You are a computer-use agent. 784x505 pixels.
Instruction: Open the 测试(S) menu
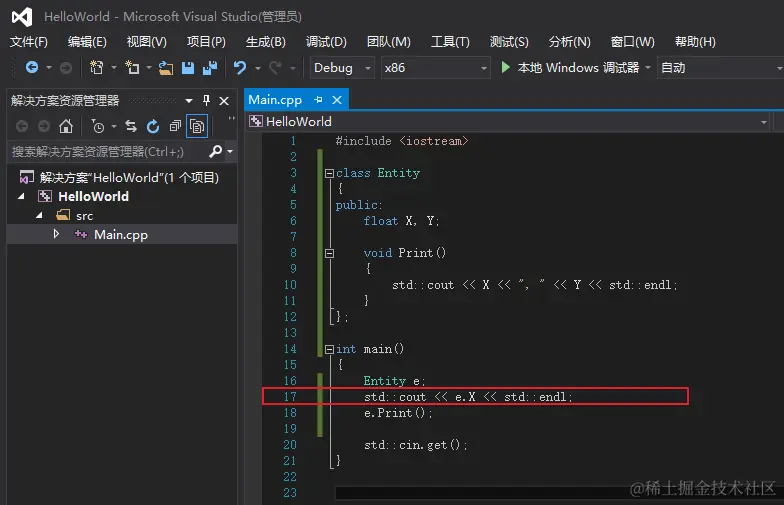509,42
